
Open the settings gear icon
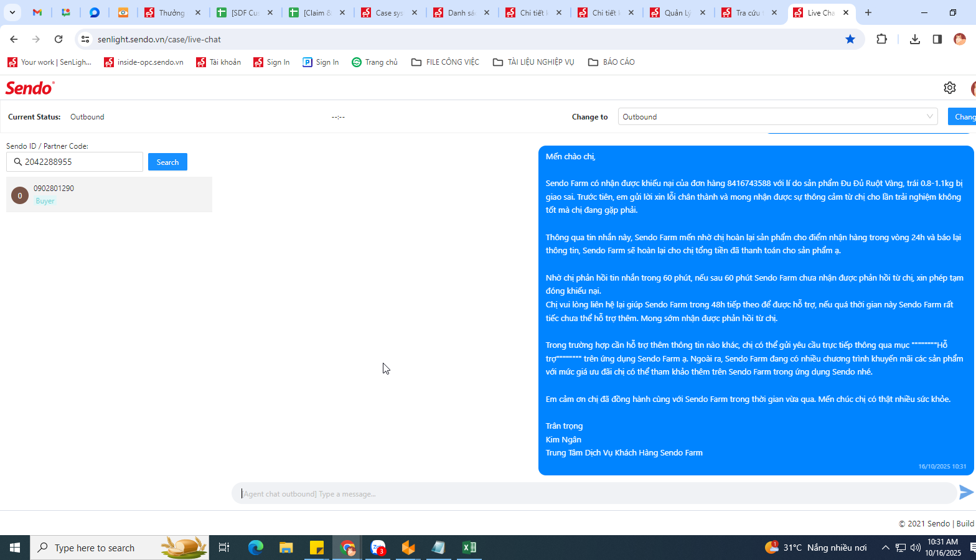click(x=949, y=88)
